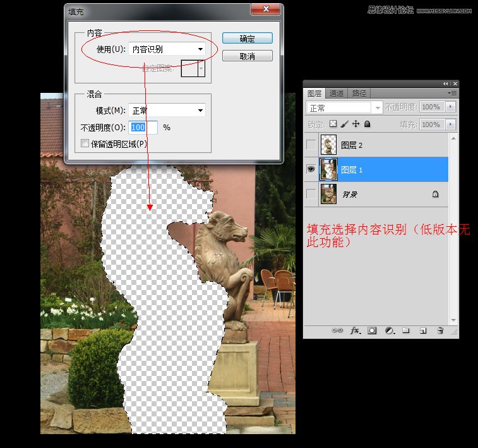The width and height of the screenshot is (478, 448).
Task: Create new adjustment layer icon
Action: [390, 330]
